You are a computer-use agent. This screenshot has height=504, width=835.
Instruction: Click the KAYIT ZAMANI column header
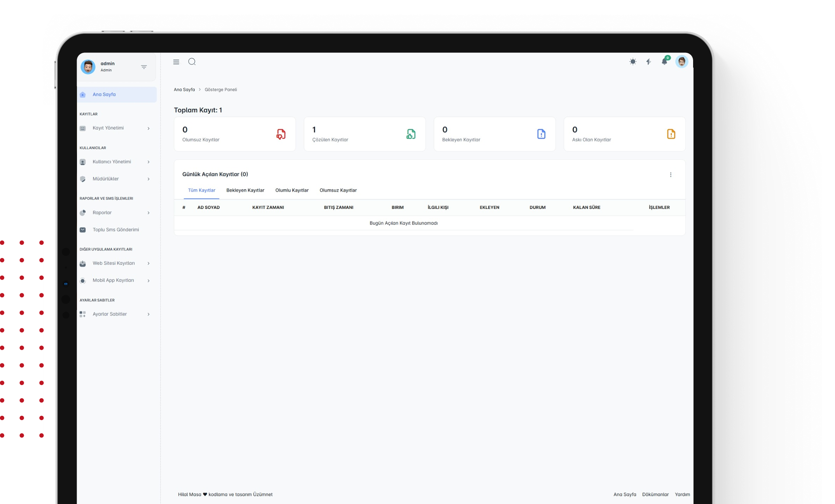268,208
